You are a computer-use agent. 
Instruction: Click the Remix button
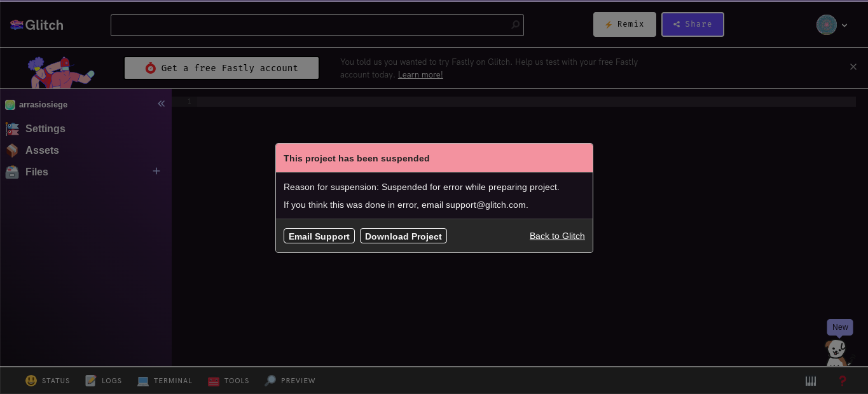pos(624,24)
